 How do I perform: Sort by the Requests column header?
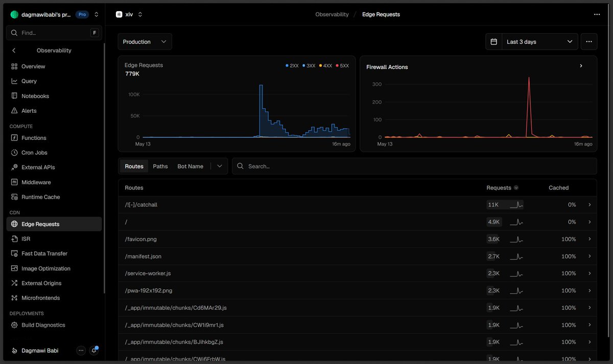click(502, 188)
